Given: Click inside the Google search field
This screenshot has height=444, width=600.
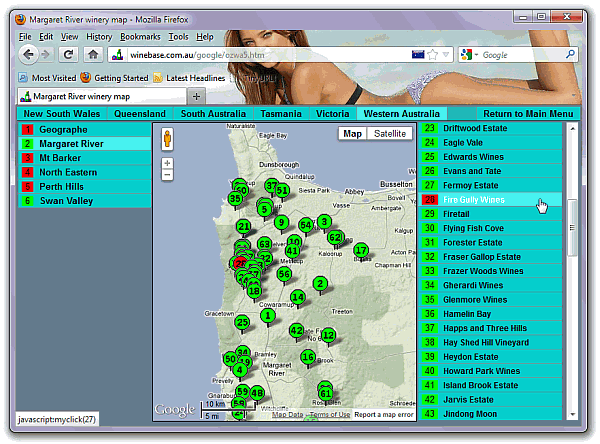Looking at the screenshot, I should point(522,55).
